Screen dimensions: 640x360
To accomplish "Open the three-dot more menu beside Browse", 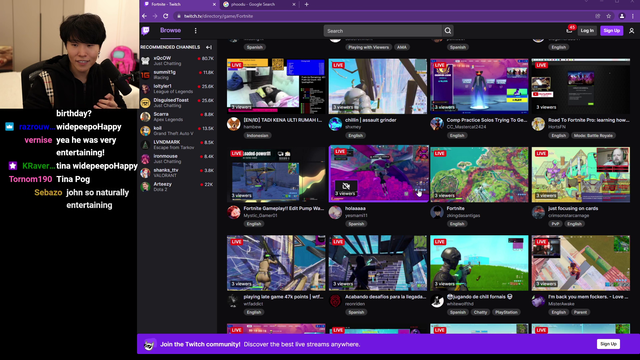I will point(196,31).
